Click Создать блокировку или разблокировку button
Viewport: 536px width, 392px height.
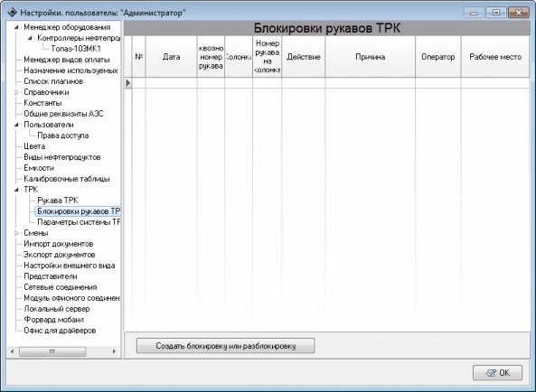pyautogui.click(x=226, y=346)
